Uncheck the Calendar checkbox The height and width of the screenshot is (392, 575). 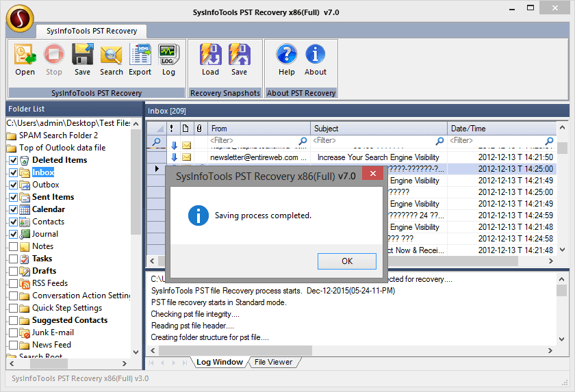[x=13, y=209]
